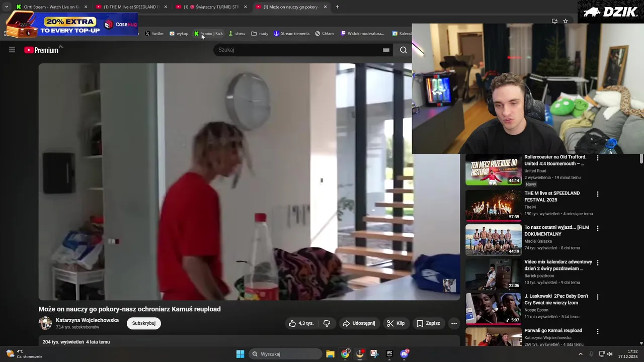Open Rollercoaster na Old Trafford video thumbnail
The height and width of the screenshot is (362, 644).
click(493, 170)
